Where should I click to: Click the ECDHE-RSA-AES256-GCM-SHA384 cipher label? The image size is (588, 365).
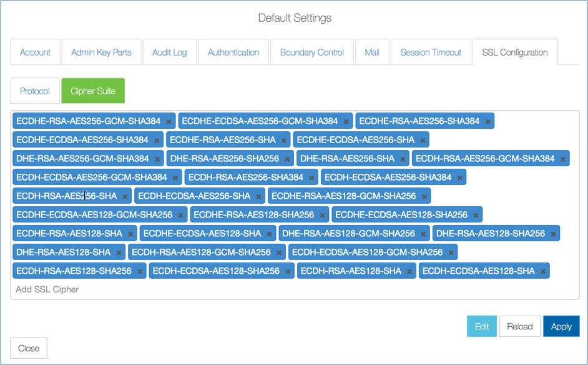pos(89,121)
